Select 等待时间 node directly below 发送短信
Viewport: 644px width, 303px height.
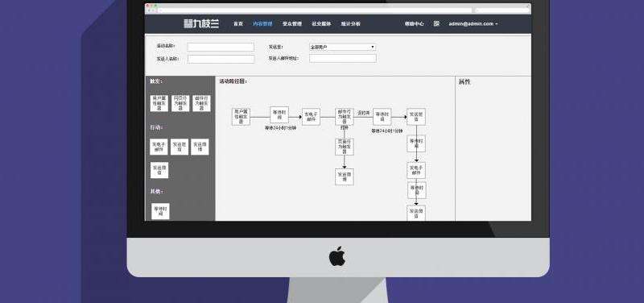tap(416, 143)
